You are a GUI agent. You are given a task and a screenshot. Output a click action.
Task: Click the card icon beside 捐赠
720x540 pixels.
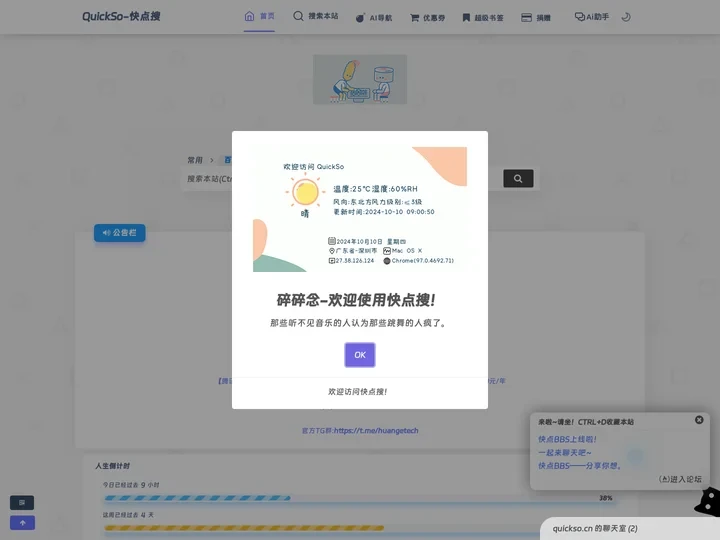[x=526, y=17]
